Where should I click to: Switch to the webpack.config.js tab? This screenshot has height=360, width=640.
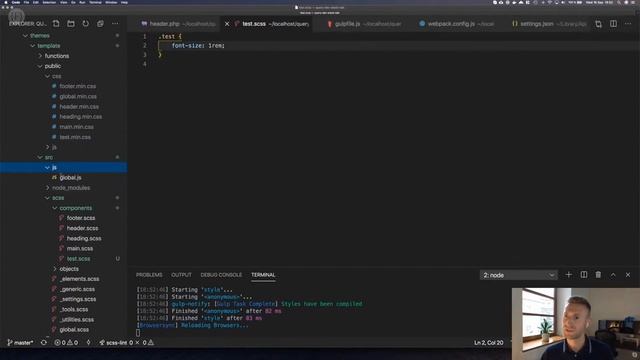click(x=456, y=24)
